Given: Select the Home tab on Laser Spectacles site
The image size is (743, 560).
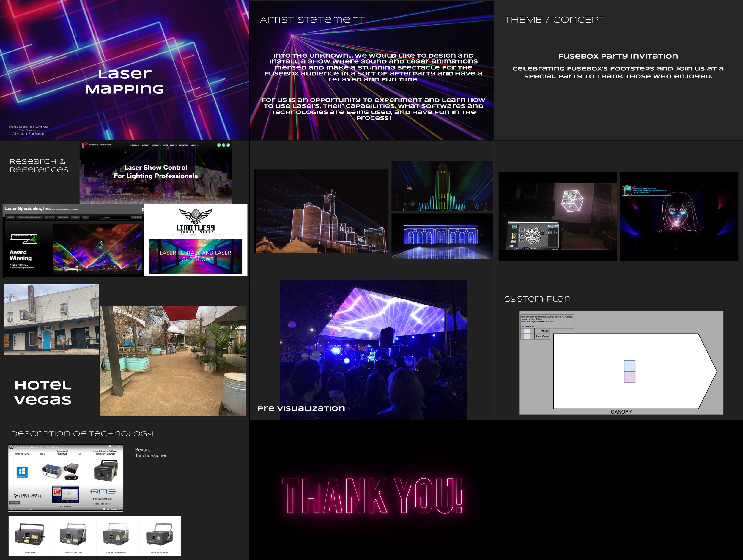Looking at the screenshot, I should click(x=10, y=217).
